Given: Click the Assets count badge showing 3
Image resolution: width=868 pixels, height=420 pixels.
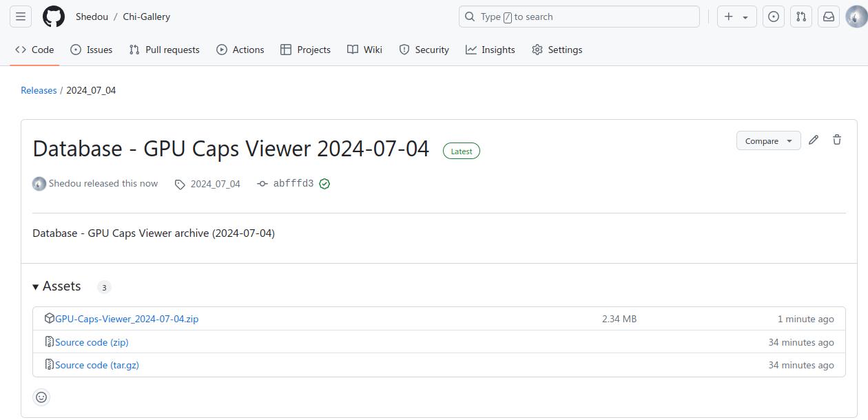Looking at the screenshot, I should (104, 287).
